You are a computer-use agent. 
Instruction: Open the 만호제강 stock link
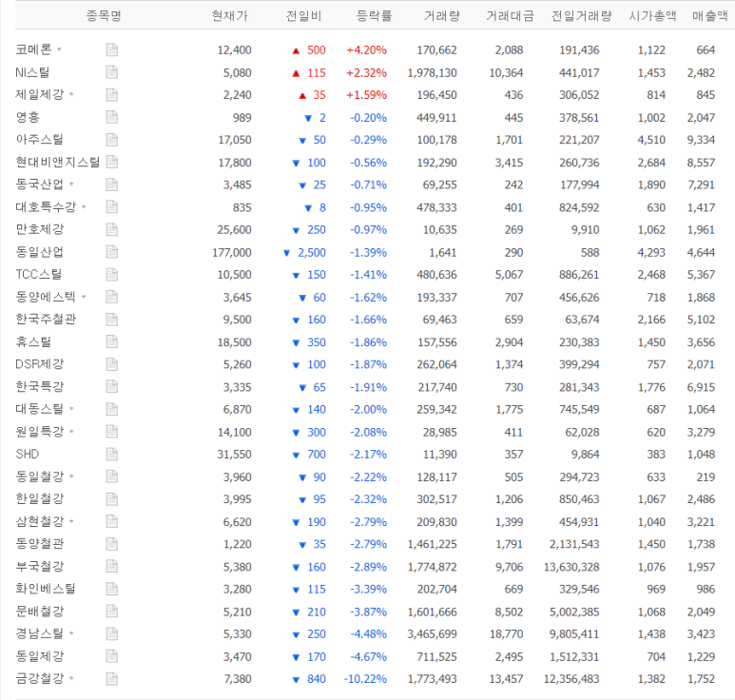39,229
